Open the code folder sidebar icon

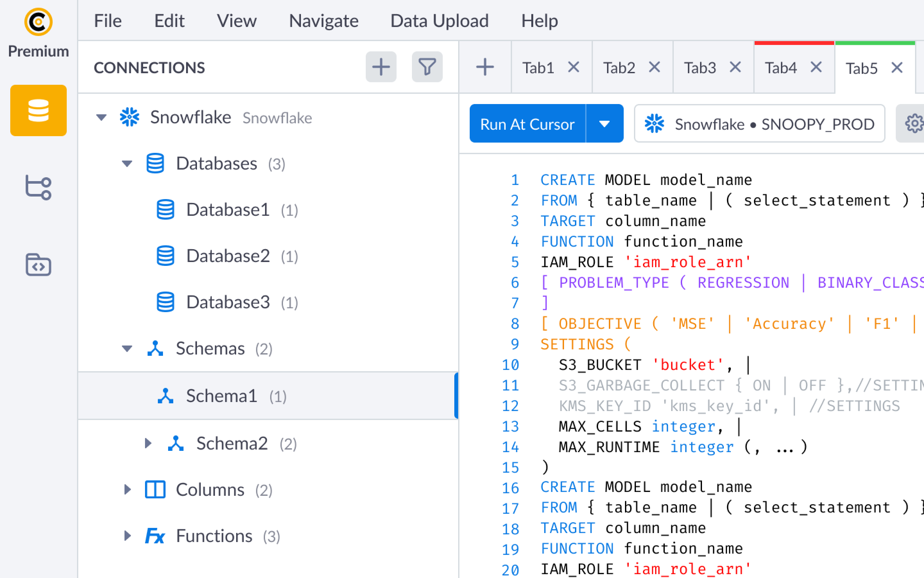coord(38,265)
